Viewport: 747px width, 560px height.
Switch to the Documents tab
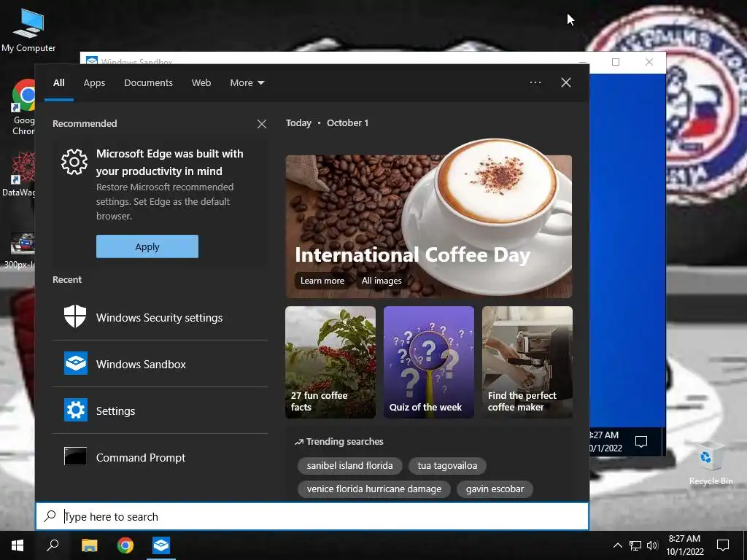click(x=148, y=83)
